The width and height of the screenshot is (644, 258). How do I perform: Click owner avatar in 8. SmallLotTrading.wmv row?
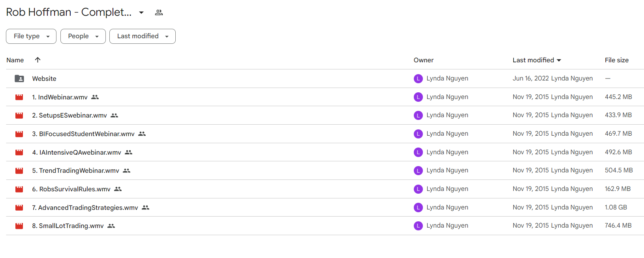[x=418, y=226]
